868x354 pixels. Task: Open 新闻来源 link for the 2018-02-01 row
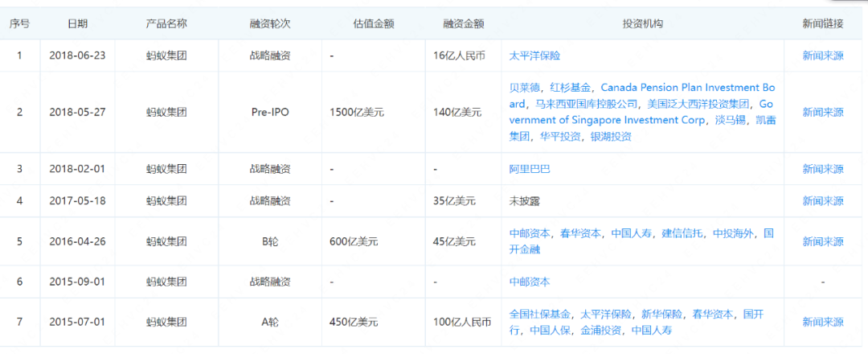823,169
